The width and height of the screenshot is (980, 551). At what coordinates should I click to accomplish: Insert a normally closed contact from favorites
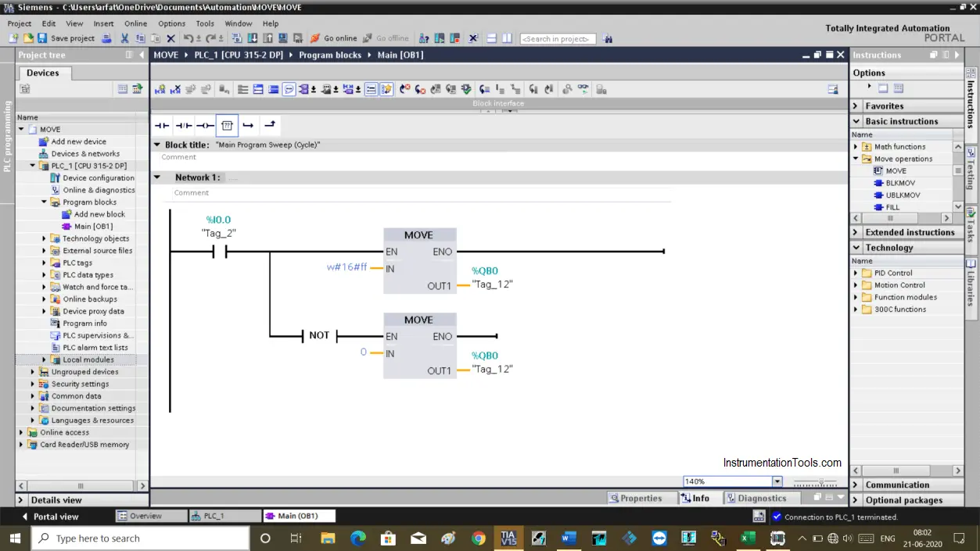184,125
